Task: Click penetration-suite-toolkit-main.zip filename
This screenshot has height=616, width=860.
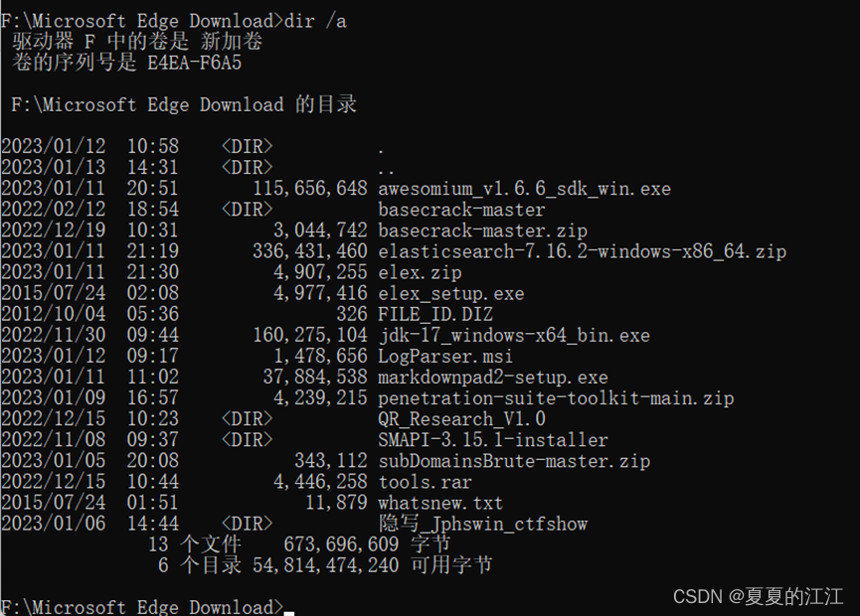Action: pyautogui.click(x=556, y=398)
